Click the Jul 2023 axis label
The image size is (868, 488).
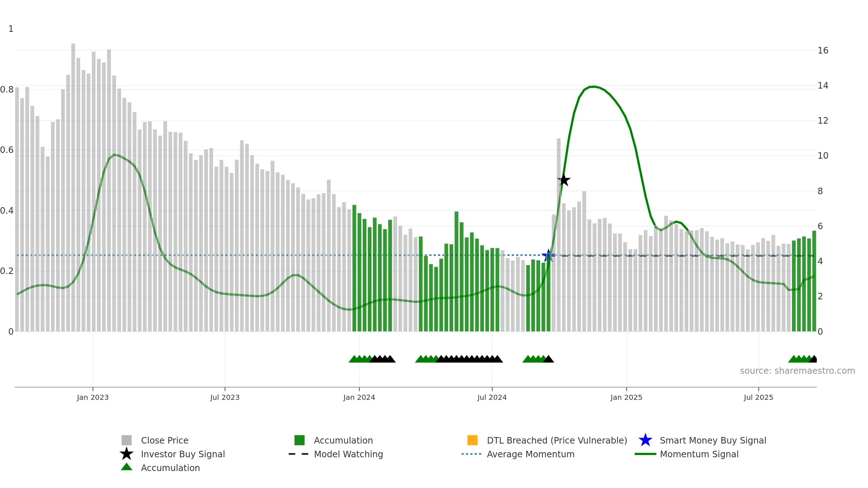pos(225,397)
